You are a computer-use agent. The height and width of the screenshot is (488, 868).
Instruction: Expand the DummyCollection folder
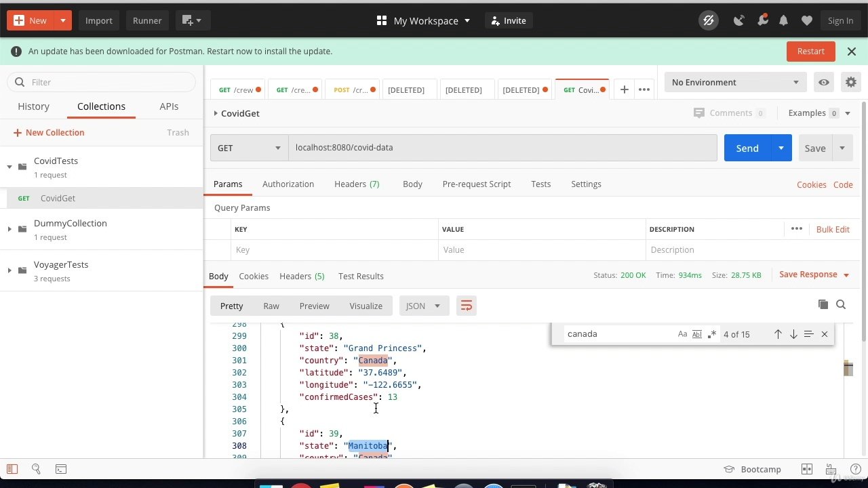coord(9,229)
